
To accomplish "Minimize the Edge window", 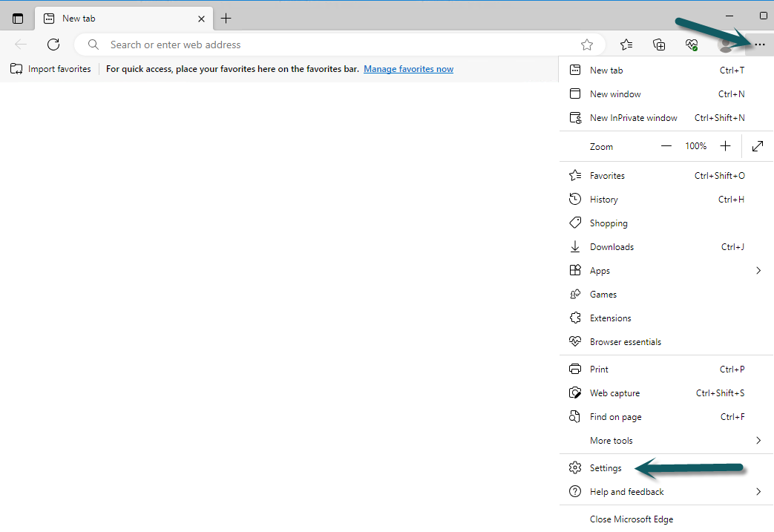I will (729, 16).
